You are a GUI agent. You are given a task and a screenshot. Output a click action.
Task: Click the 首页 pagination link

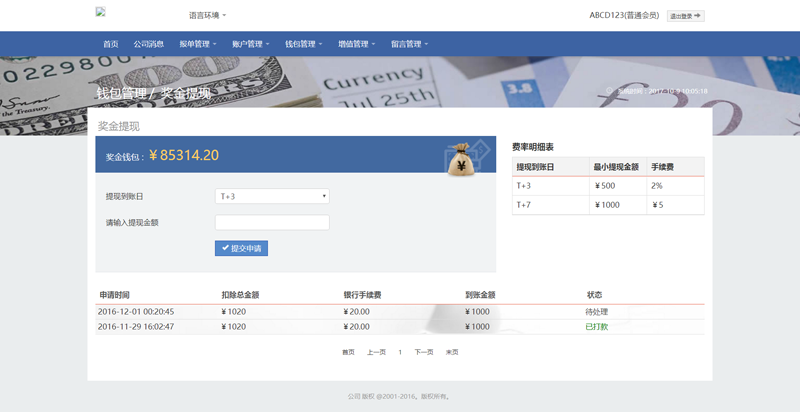[x=348, y=352]
